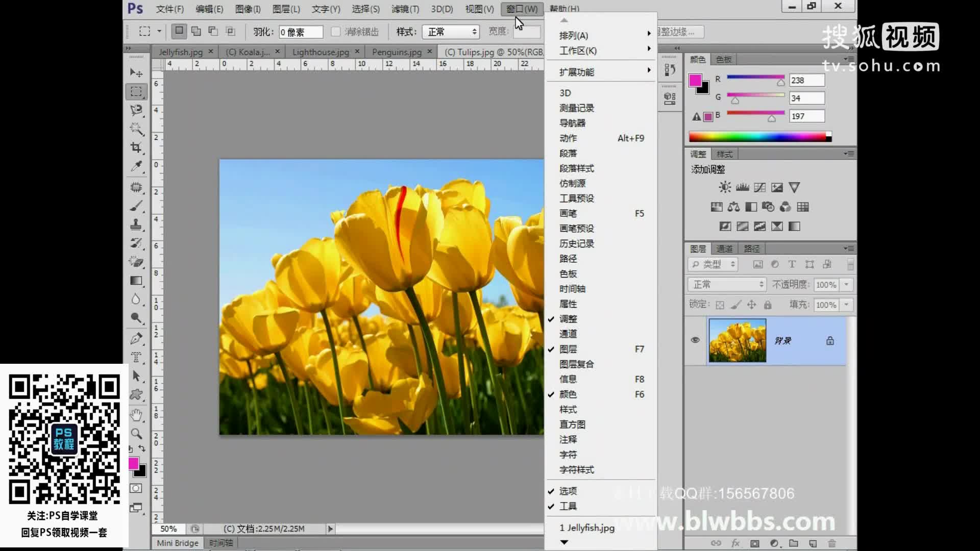Image resolution: width=980 pixels, height=551 pixels.
Task: Select the Eraser tool
Action: coord(136,262)
